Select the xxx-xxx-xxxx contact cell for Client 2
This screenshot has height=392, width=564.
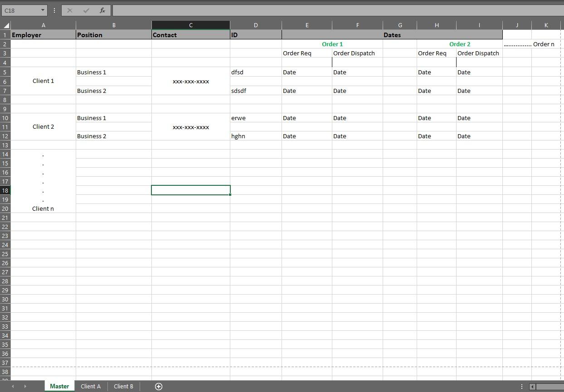coord(190,127)
